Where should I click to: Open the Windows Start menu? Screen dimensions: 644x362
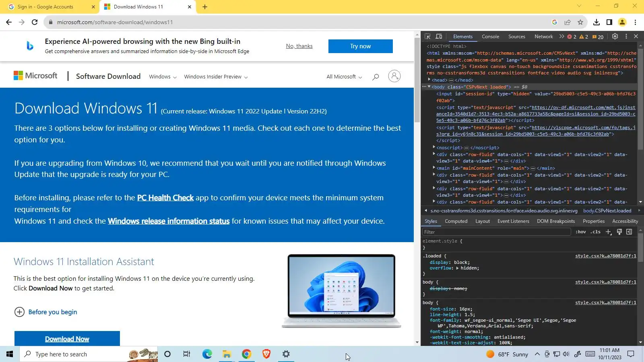tap(10, 354)
